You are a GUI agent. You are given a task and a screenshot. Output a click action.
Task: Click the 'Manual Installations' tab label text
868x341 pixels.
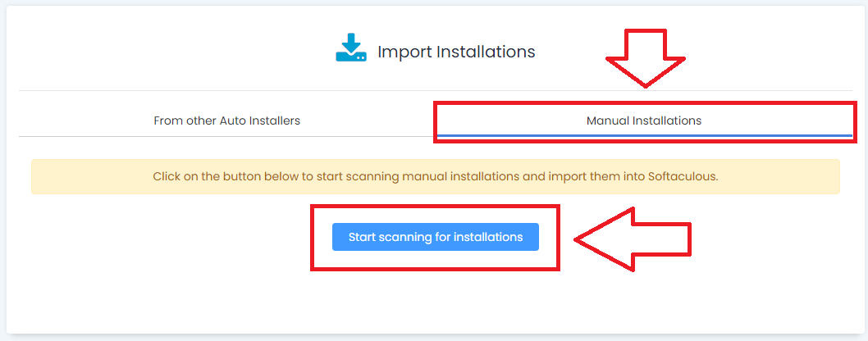pos(644,120)
